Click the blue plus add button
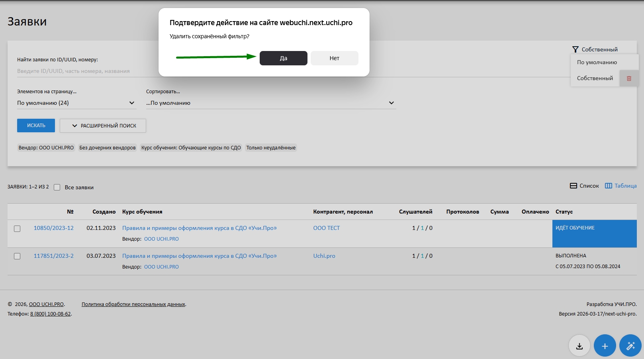 click(605, 345)
